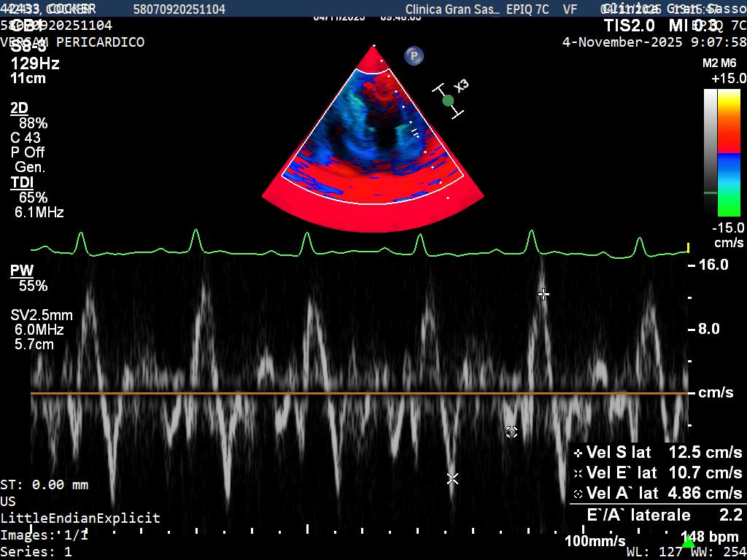Expand the E`/A` laterale result row
Image resolution: width=747 pixels, height=560 pixels.
[x=642, y=514]
